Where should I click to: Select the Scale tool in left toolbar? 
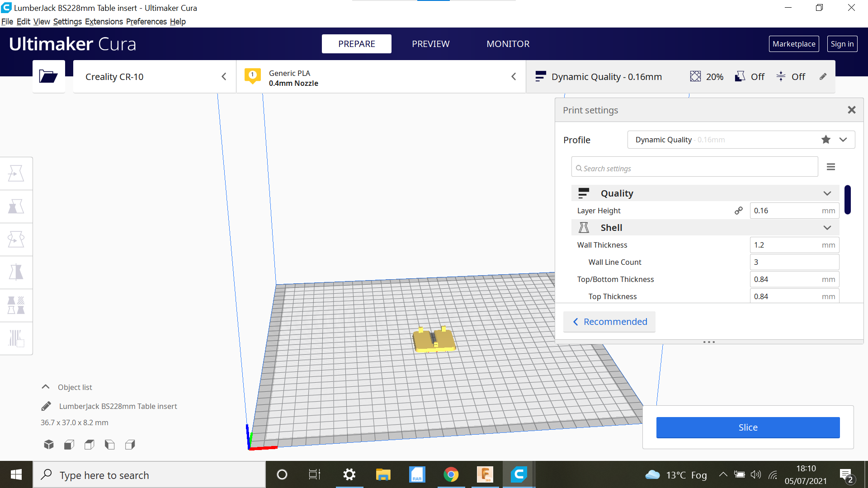point(16,206)
